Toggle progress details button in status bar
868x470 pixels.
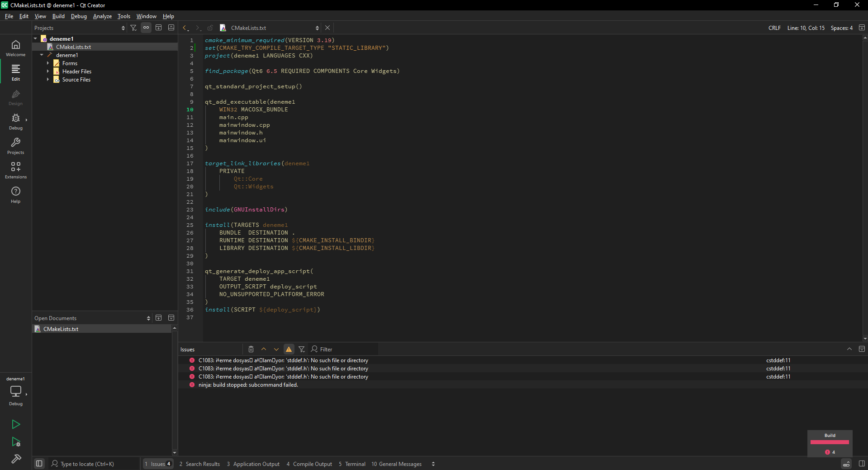tap(846, 464)
